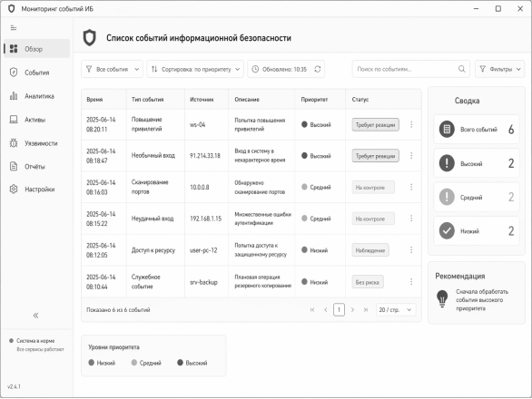Click the Низкий color dot in the legend
This screenshot has width=532, height=399.
[x=92, y=363]
